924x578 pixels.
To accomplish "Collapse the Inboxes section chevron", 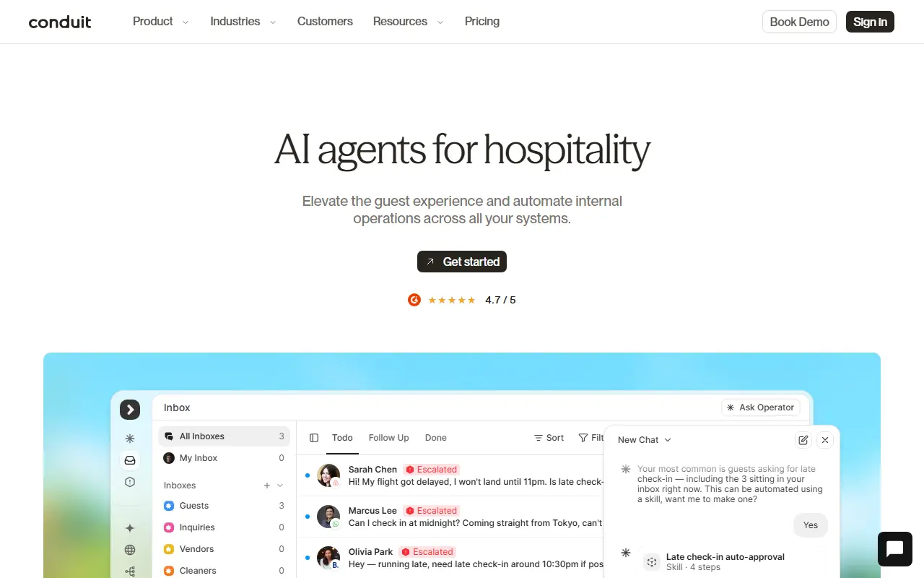I will tap(280, 486).
